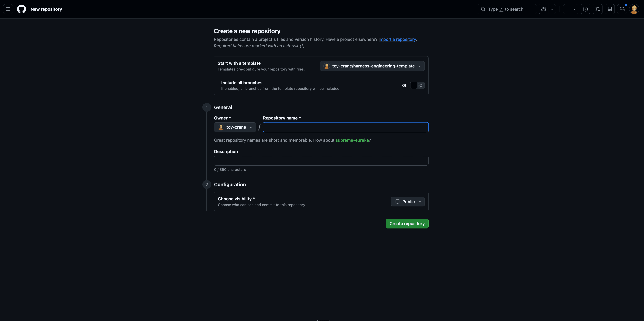Open the Owner dropdown showing toy-crane
Viewport: 644px width, 321px height.
coord(235,127)
